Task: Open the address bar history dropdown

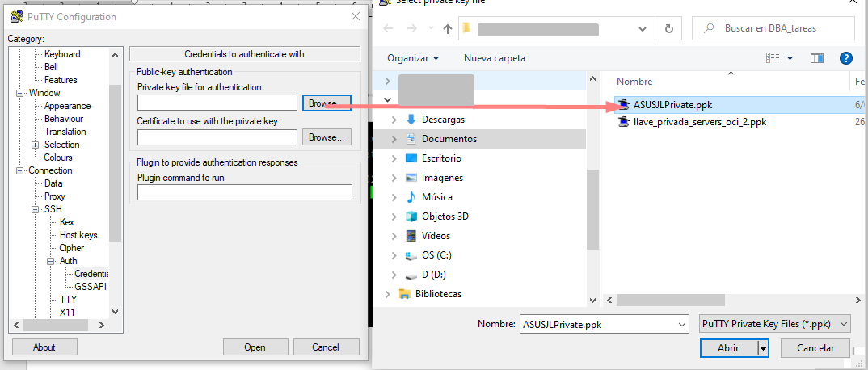Action: click(x=643, y=29)
